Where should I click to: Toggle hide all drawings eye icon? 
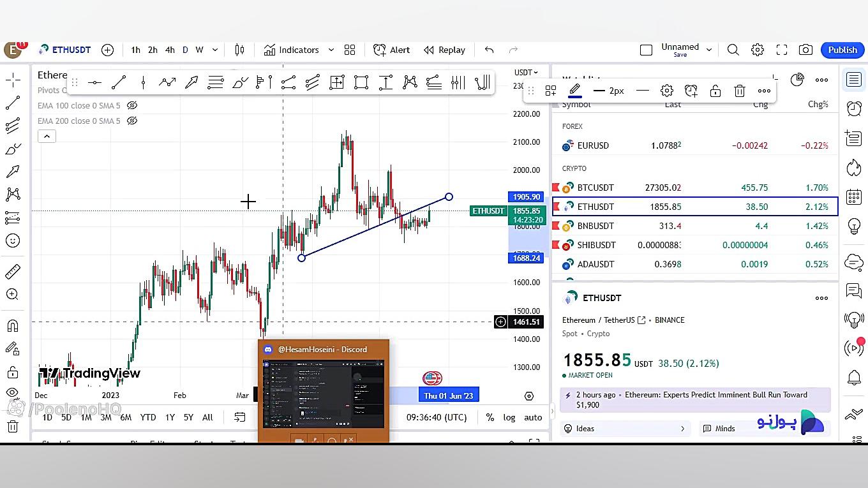coord(13,393)
